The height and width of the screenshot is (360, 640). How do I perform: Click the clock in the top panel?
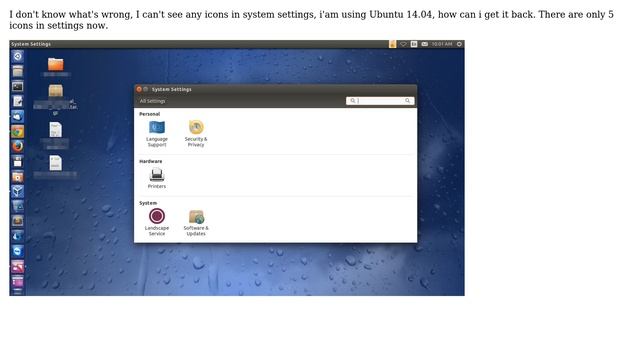[442, 44]
